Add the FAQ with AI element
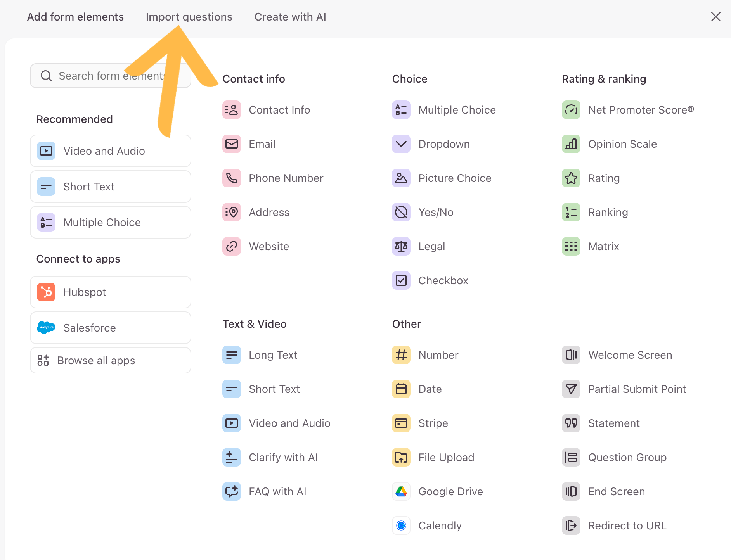The width and height of the screenshot is (731, 560). click(x=277, y=491)
